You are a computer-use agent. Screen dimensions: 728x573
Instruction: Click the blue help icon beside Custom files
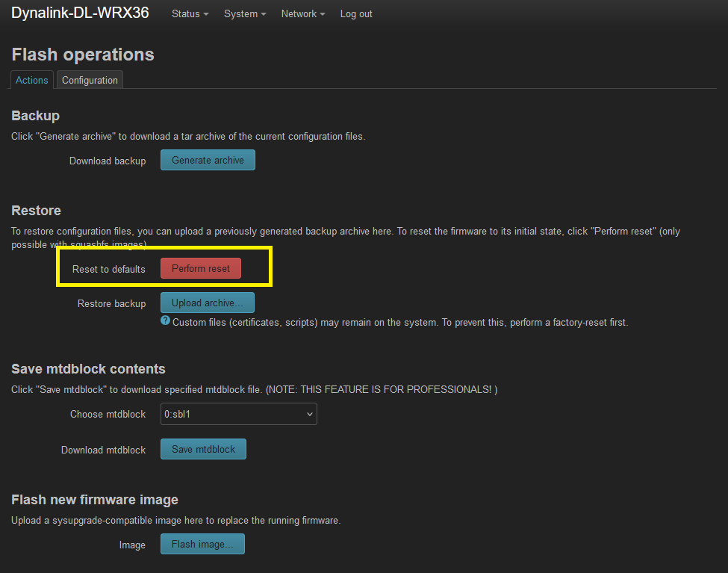[165, 320]
